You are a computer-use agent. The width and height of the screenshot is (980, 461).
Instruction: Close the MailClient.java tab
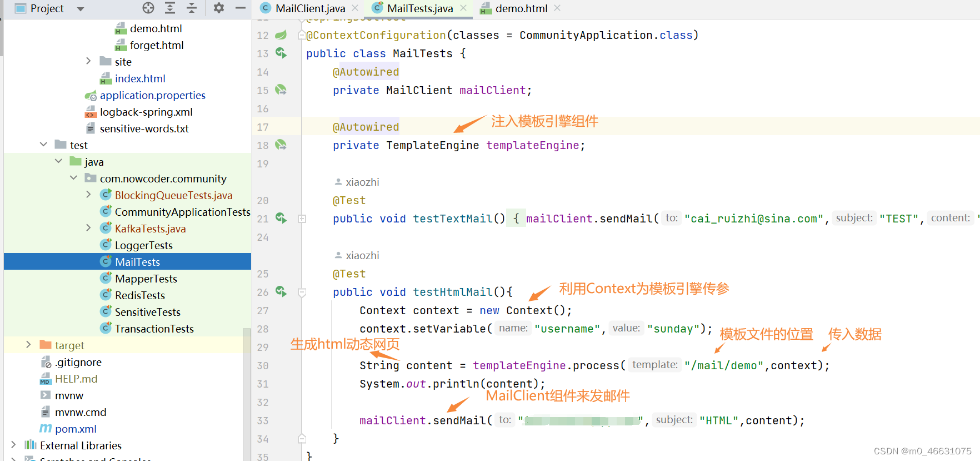[x=355, y=8]
